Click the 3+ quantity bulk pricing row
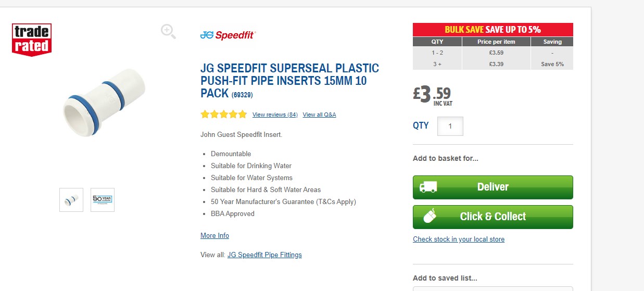Viewport: 644px width, 291px height. click(x=493, y=65)
